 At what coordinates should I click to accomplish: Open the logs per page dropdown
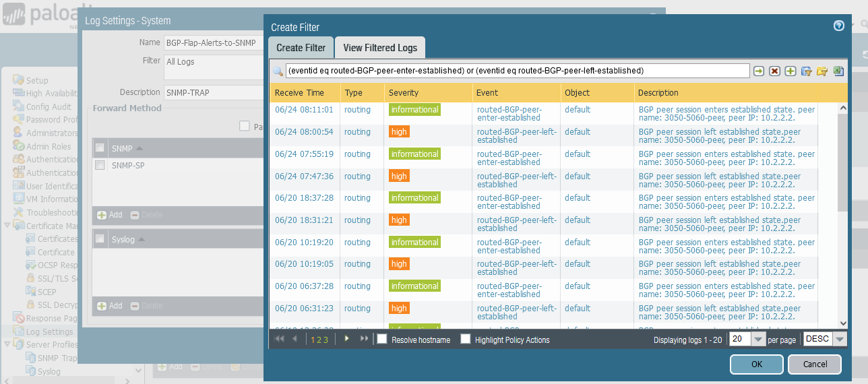(x=759, y=340)
